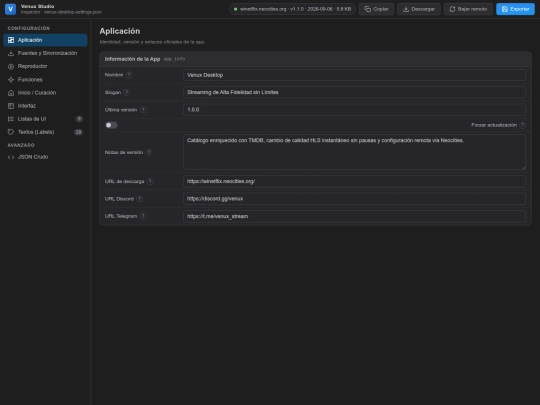Open Textos (Labels) section

pos(45,132)
